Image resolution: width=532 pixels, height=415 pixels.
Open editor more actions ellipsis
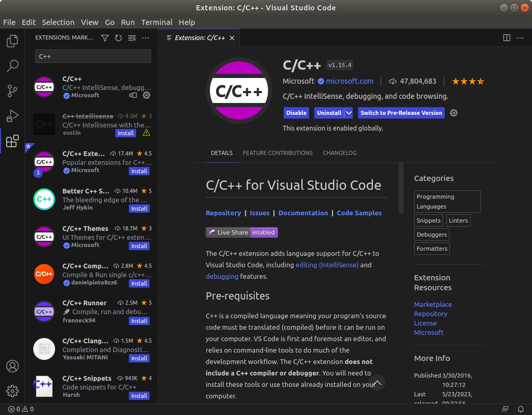pyautogui.click(x=520, y=37)
